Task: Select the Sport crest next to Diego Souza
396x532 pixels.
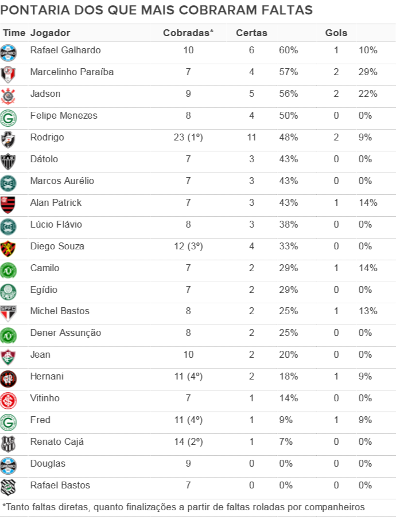Action: point(9,248)
